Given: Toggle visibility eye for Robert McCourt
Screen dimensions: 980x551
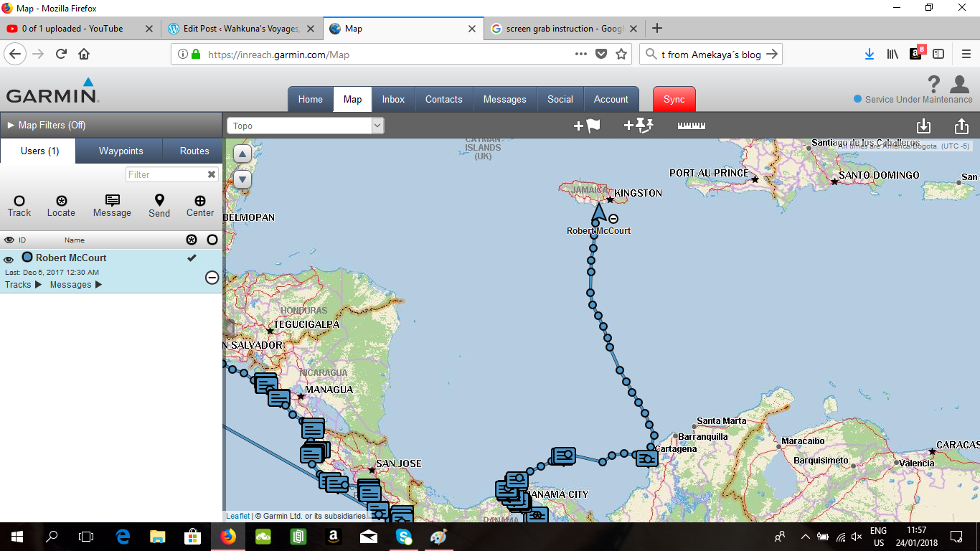Looking at the screenshot, I should (9, 260).
